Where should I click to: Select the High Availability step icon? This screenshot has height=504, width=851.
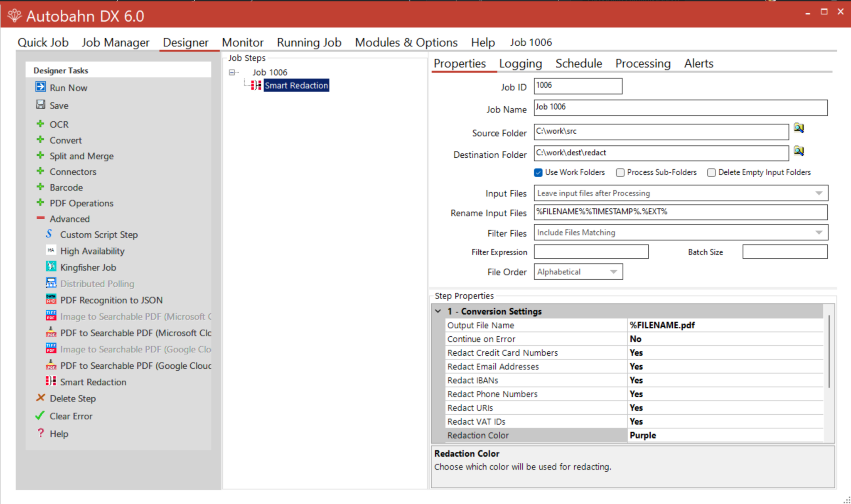click(x=51, y=250)
